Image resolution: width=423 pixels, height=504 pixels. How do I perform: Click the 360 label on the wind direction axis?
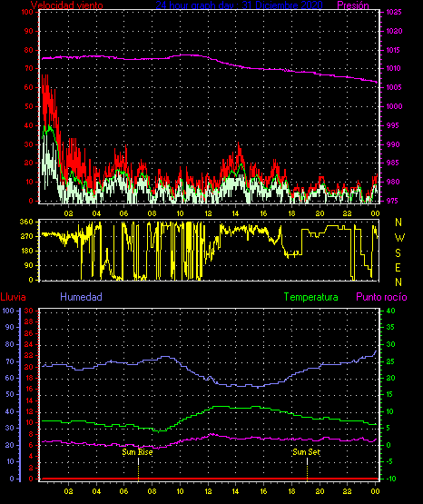point(26,222)
